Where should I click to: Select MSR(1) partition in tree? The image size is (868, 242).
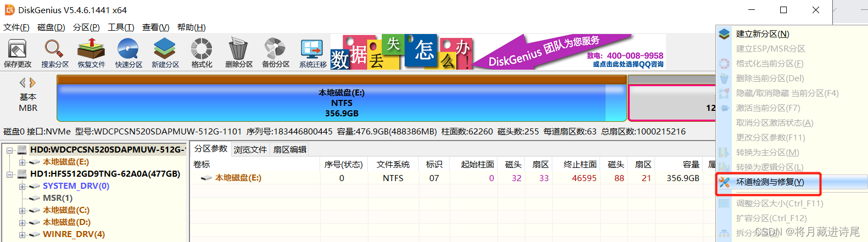coord(58,198)
